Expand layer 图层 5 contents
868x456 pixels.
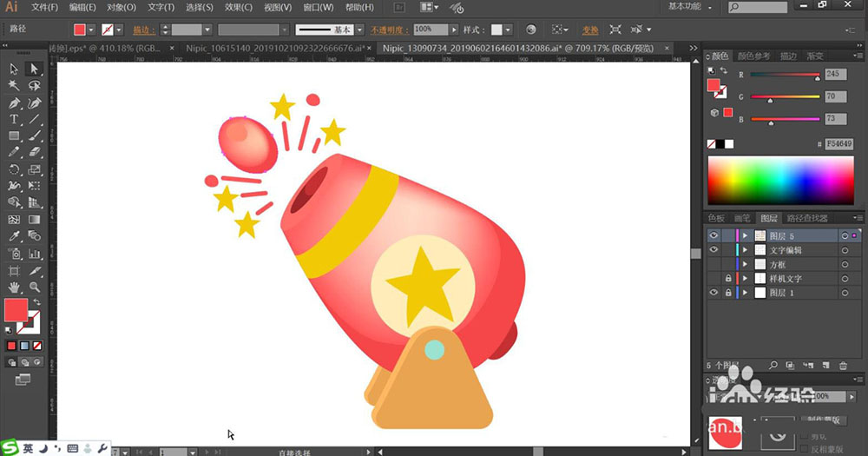point(745,236)
